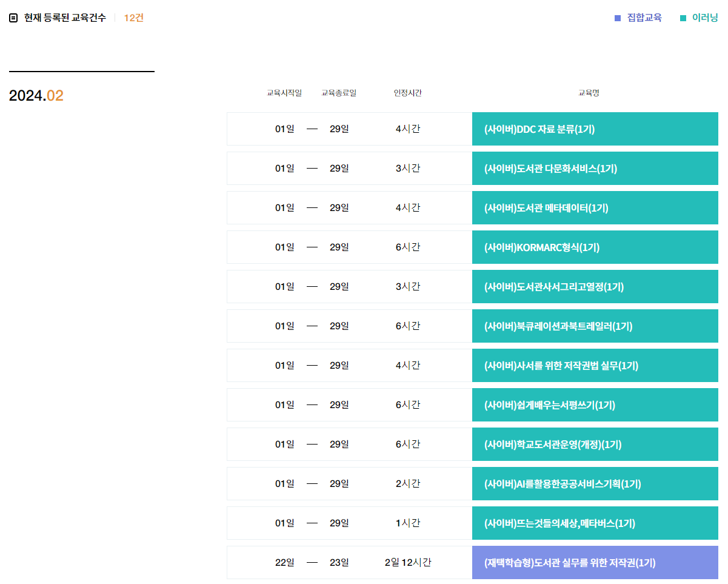
Task: Click the 2일 12시간 recognized time
Action: (x=408, y=563)
